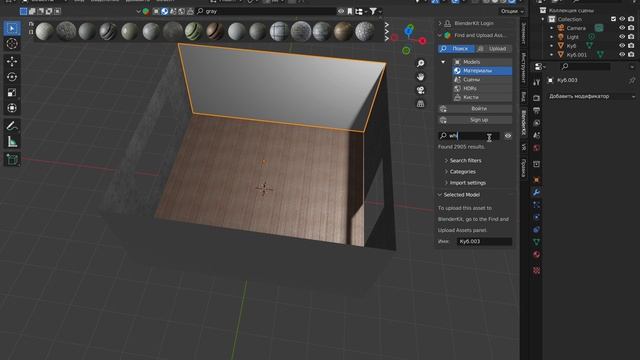The height and width of the screenshot is (360, 640).
Task: Open the Modifiers wrench properties tab
Action: point(537,192)
